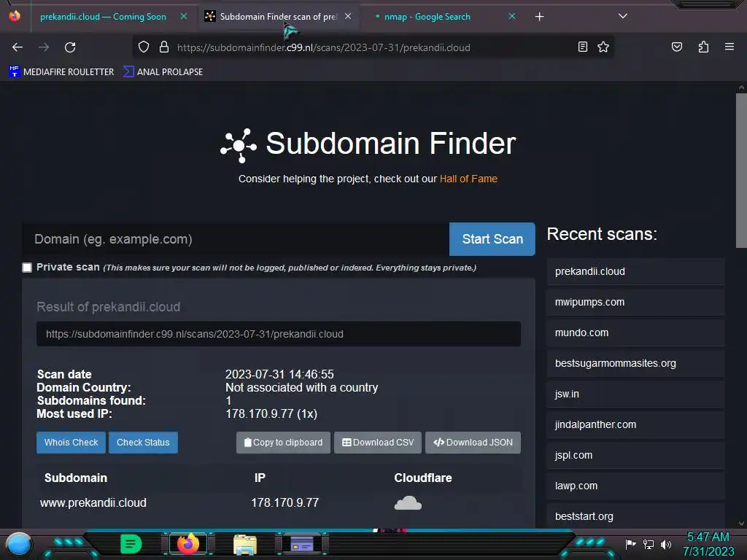
Task: Open File Explorer from taskbar
Action: click(x=245, y=545)
